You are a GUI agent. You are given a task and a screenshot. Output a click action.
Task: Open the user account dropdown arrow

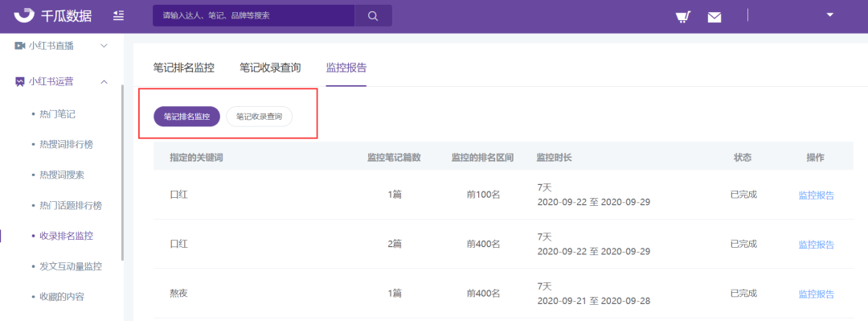829,15
